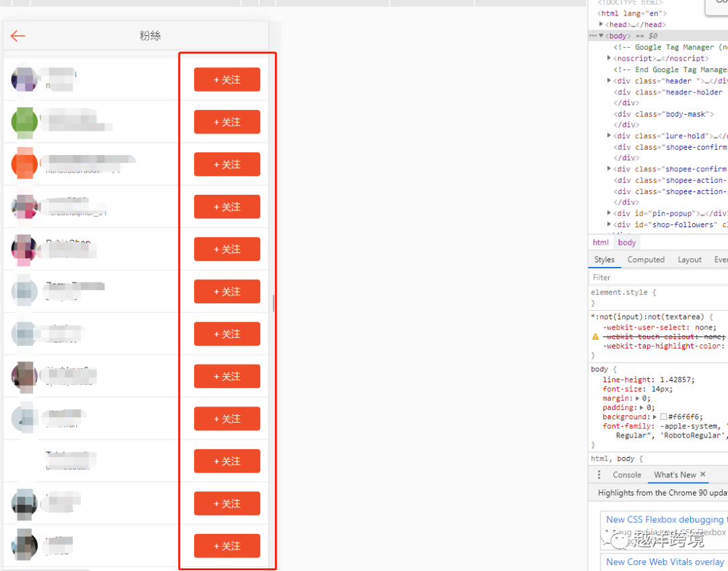
Task: Click the orange avatar of third follower
Action: [24, 164]
